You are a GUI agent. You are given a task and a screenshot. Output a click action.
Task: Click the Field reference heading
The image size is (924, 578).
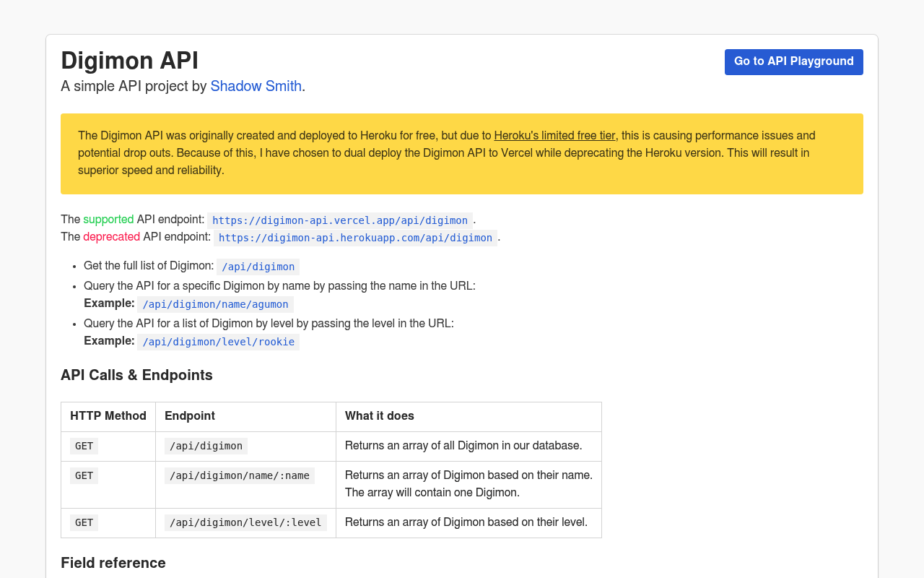(x=113, y=563)
